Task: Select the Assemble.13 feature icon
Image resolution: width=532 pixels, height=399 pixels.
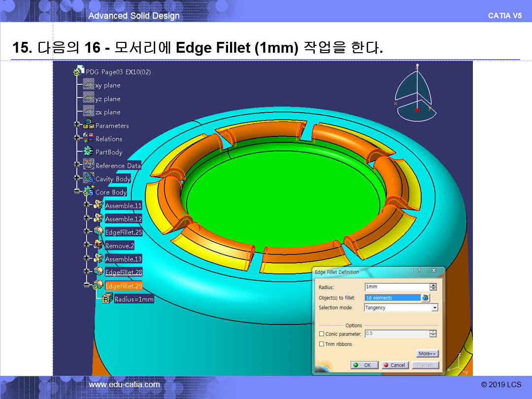Action: 99,258
